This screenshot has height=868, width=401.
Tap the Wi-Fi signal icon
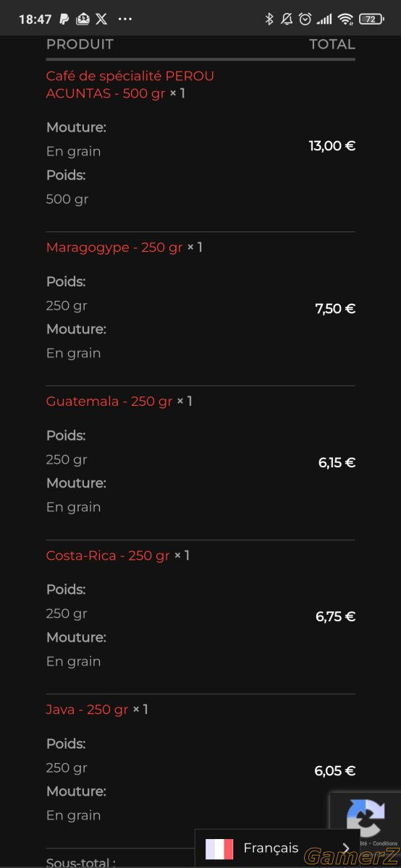click(345, 20)
